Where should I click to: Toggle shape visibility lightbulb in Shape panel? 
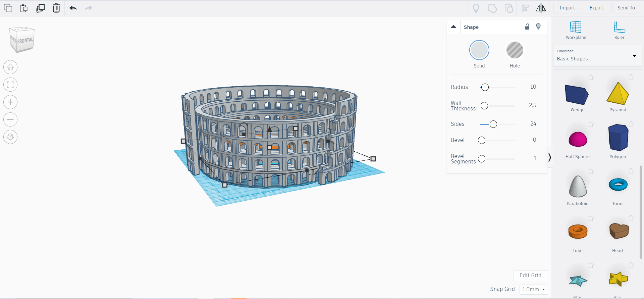pos(538,27)
